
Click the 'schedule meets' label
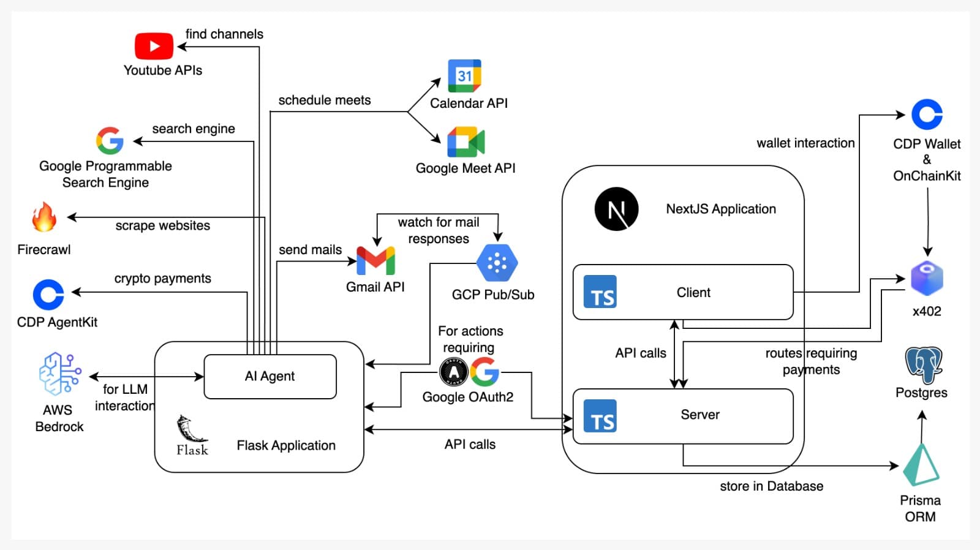[325, 100]
